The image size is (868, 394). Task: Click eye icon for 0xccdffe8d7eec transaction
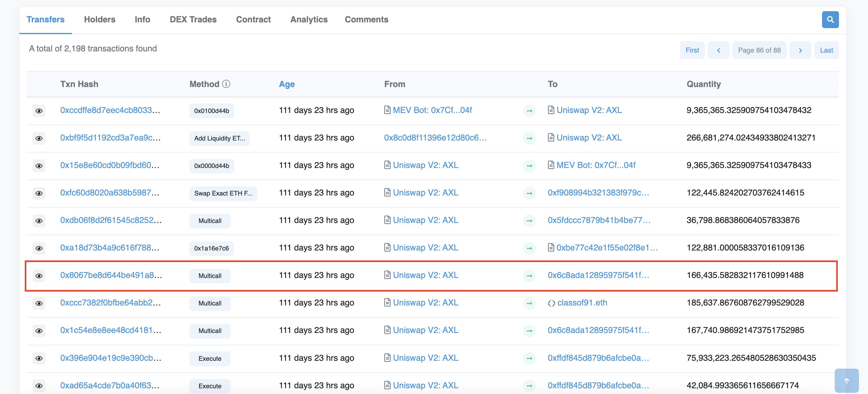click(39, 111)
